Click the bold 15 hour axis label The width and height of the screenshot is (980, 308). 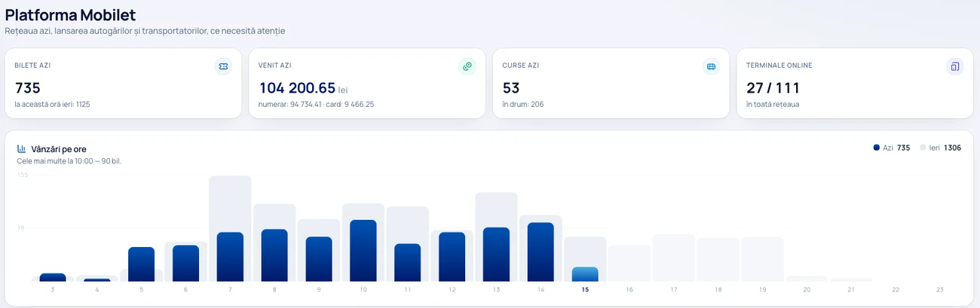[585, 290]
